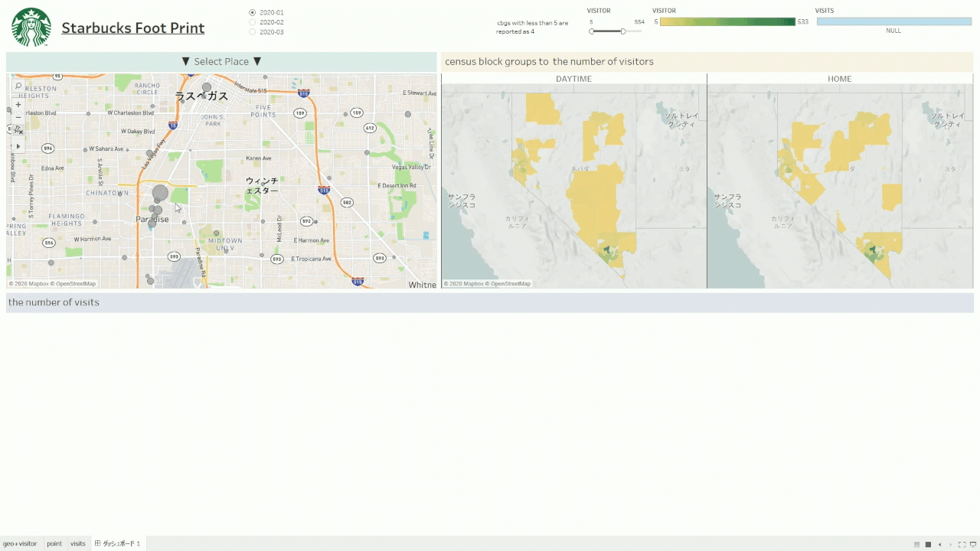The image size is (980, 551).
Task: Click the HOME map header
Action: 840,79
